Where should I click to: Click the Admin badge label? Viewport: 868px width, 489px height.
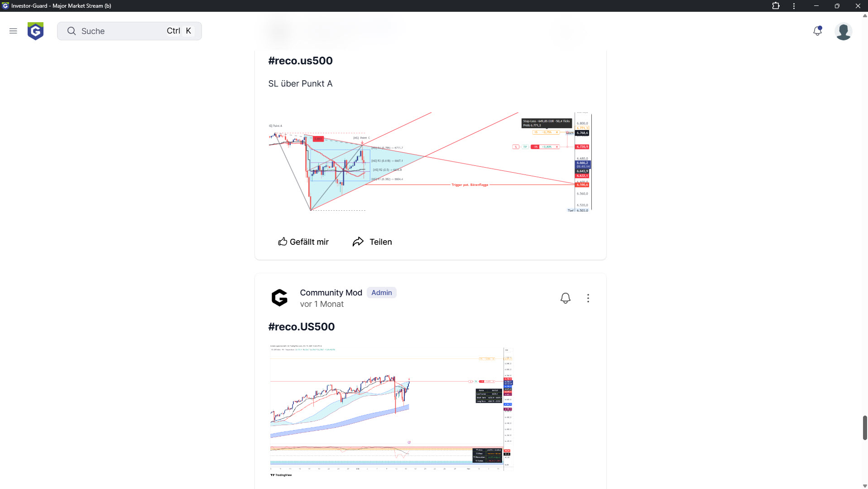381,292
